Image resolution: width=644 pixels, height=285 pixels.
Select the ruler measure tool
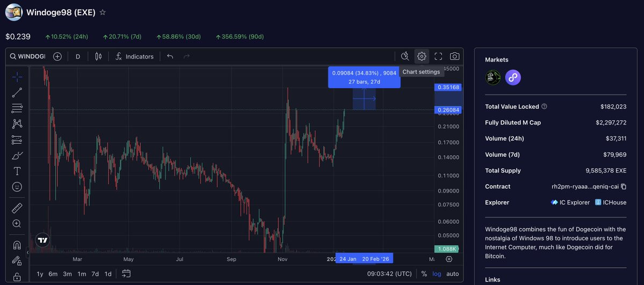point(17,208)
